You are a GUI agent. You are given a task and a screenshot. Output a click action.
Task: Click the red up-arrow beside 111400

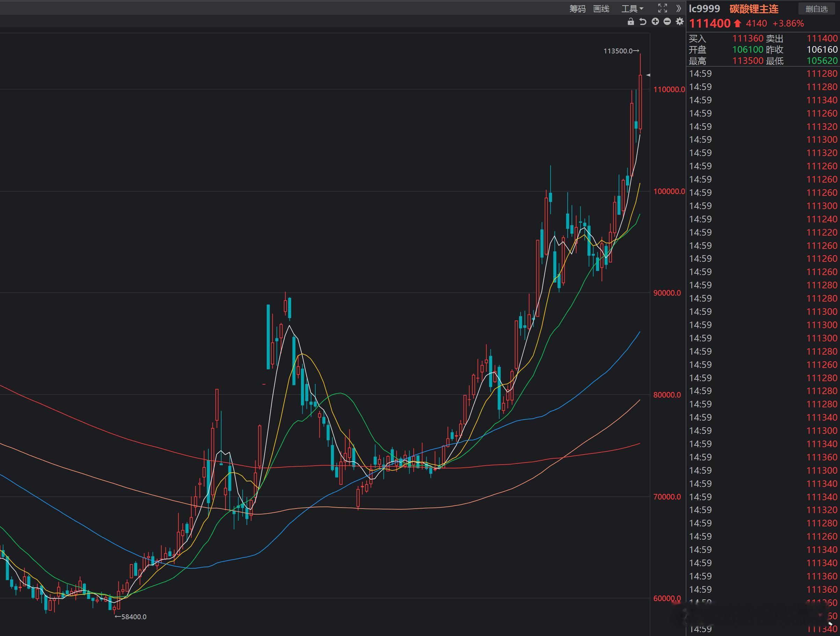point(737,23)
